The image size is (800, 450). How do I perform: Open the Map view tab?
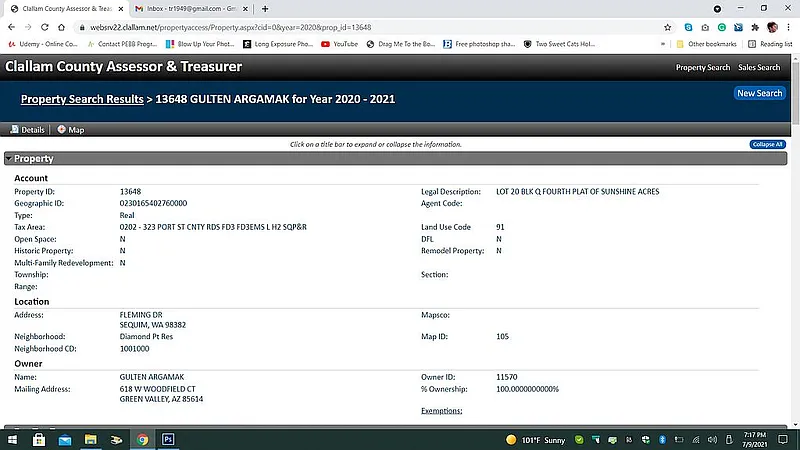70,129
